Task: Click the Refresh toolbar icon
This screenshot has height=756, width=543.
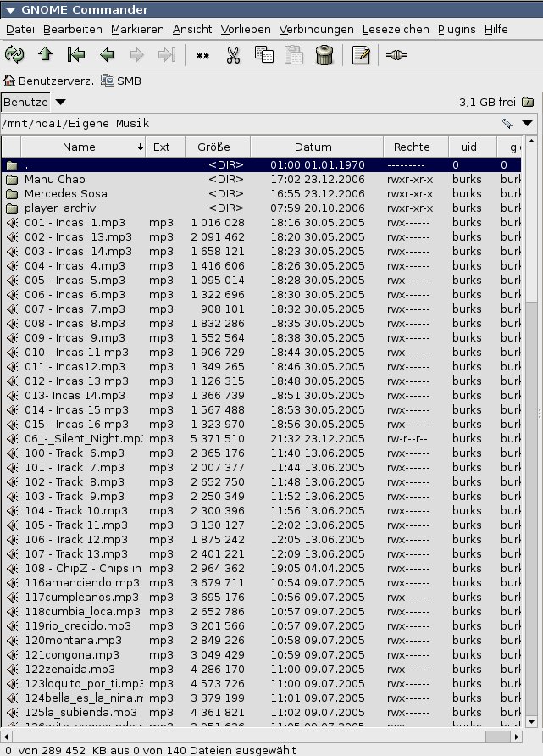Action: pos(14,55)
